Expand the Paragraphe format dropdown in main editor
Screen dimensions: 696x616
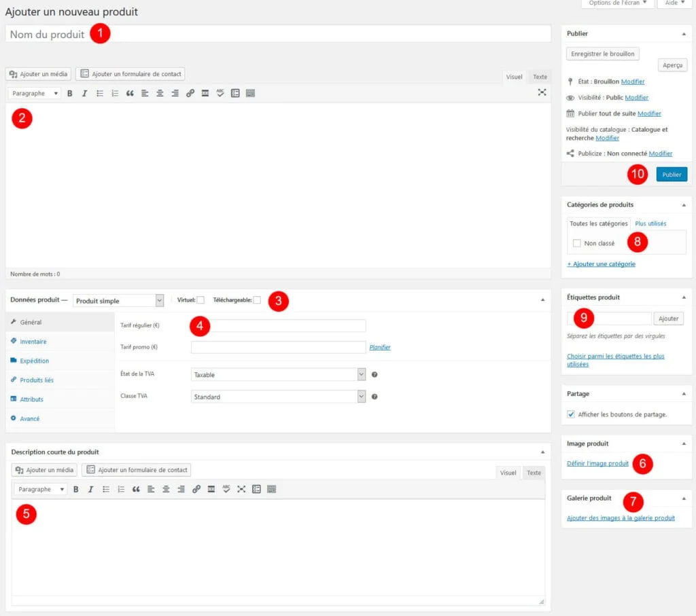click(x=34, y=93)
